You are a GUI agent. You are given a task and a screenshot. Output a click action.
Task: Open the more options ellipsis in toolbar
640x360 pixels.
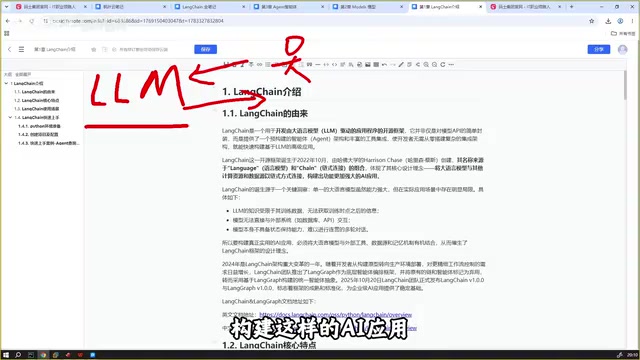pyautogui.click(x=451, y=64)
